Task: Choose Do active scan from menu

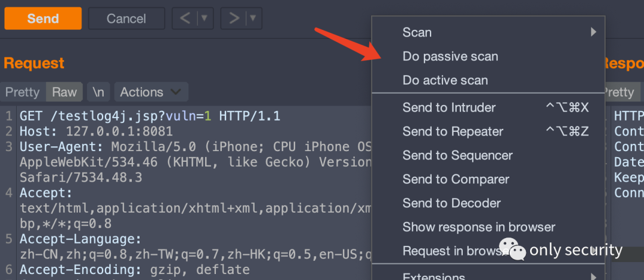Action: (445, 81)
